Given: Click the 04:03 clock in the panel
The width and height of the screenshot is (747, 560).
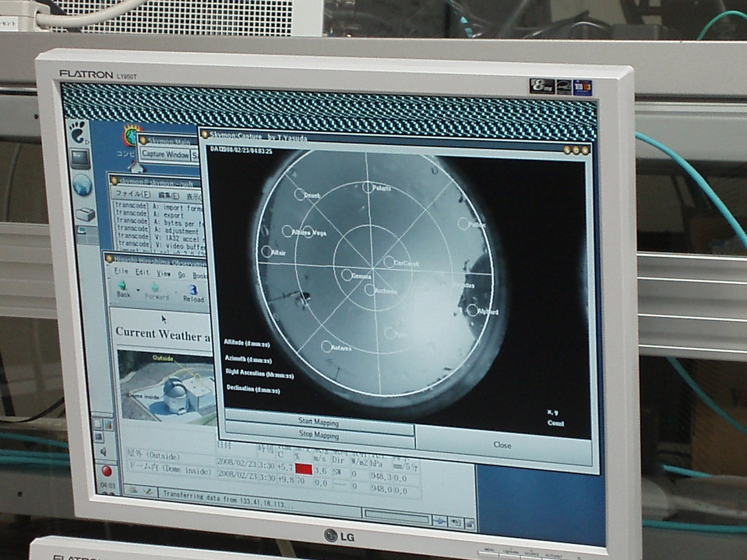Looking at the screenshot, I should [108, 486].
